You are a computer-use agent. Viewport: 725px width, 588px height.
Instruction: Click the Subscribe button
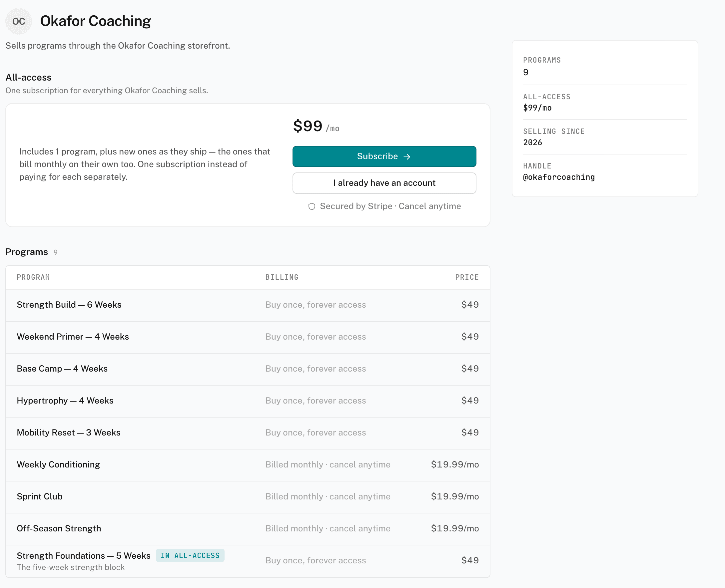(x=384, y=156)
